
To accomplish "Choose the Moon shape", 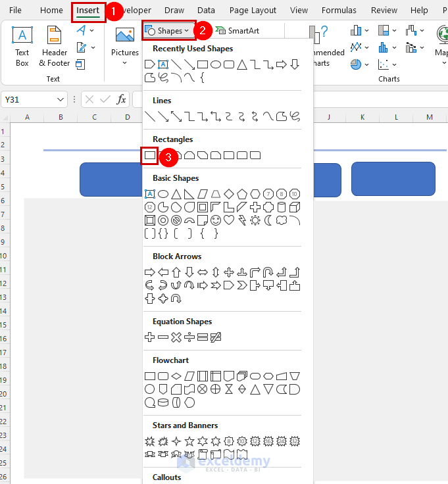I will (x=268, y=220).
